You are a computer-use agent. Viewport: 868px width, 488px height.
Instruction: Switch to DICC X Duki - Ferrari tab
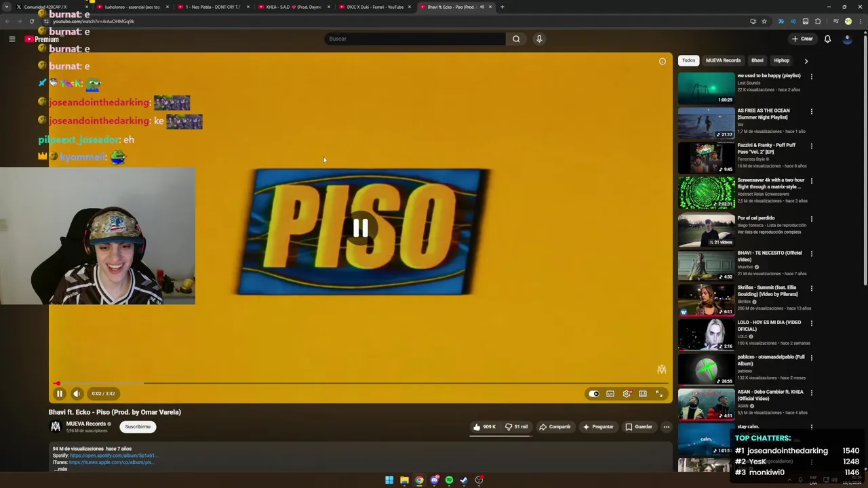click(x=375, y=7)
